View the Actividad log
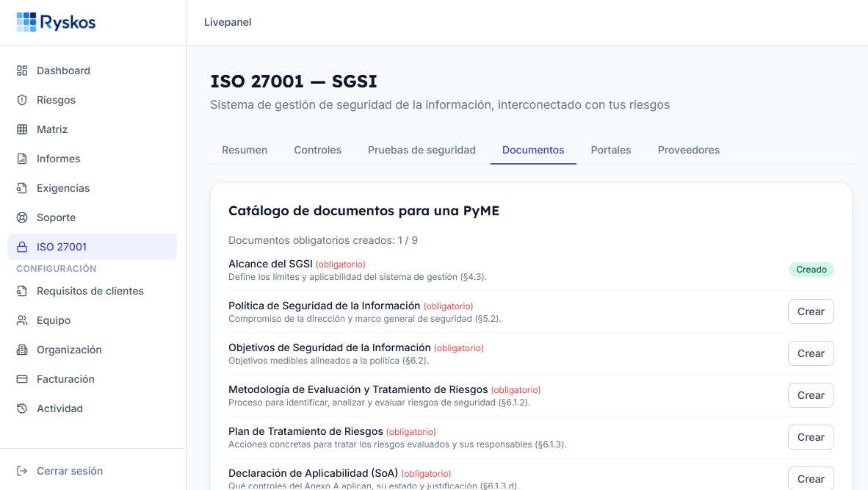 tap(92, 408)
